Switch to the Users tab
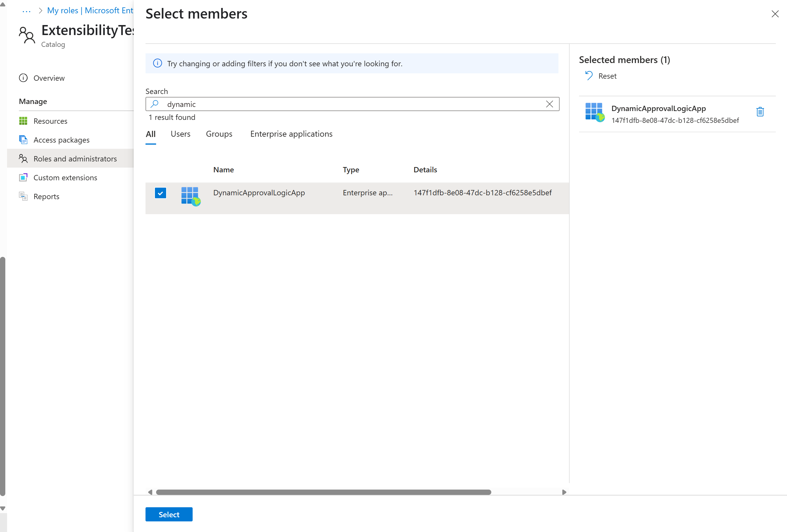Viewport: 787px width, 532px height. (180, 134)
